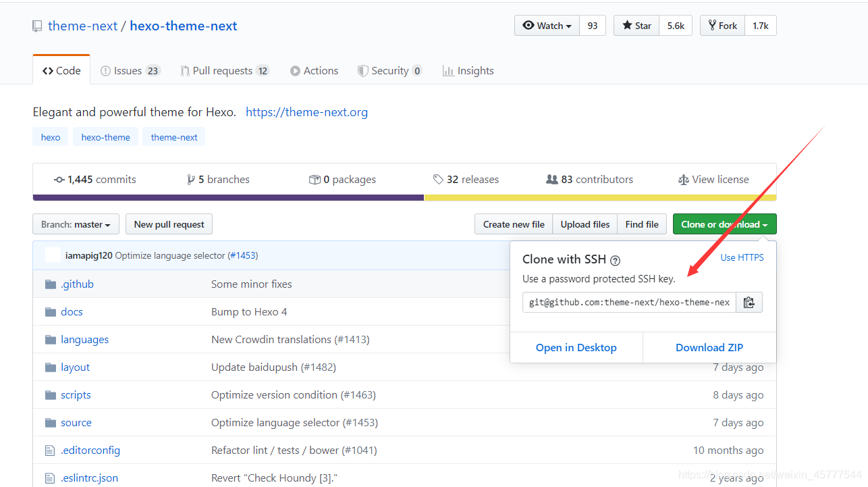The height and width of the screenshot is (487, 868).
Task: Open the scripts folder name
Action: click(x=76, y=395)
